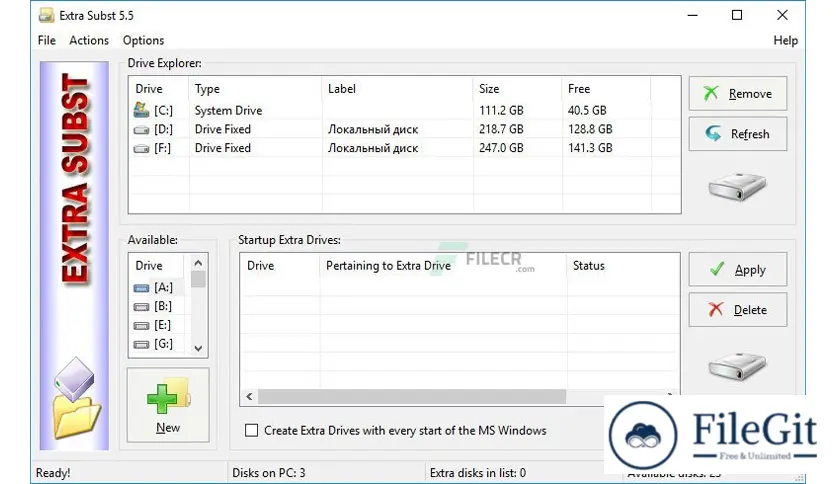Click Extra disks in list: 0 status entry
The width and height of the screenshot is (836, 484).
(478, 473)
